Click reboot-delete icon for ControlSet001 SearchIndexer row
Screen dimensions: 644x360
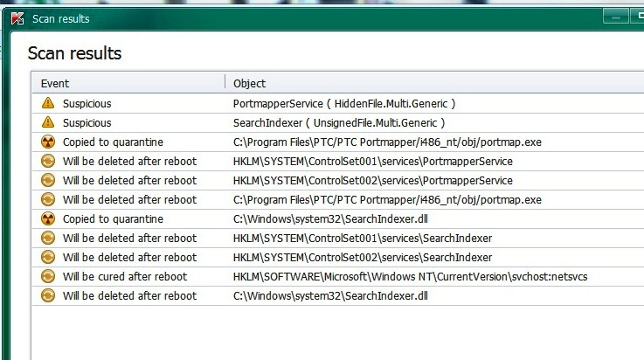[47, 238]
